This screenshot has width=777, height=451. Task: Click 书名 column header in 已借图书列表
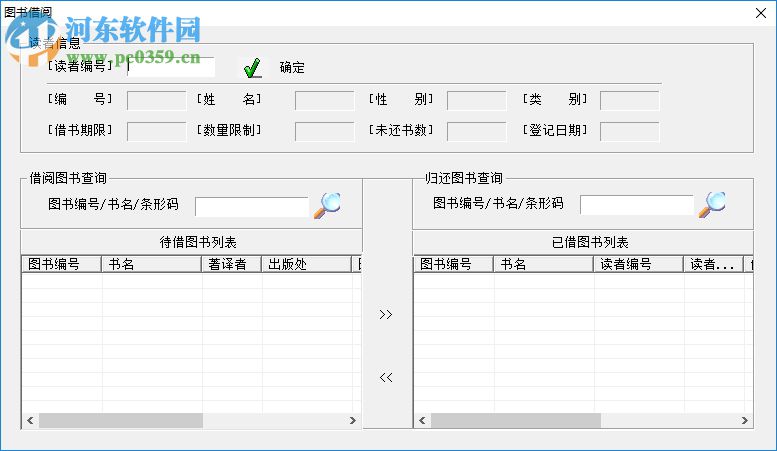[x=544, y=264]
